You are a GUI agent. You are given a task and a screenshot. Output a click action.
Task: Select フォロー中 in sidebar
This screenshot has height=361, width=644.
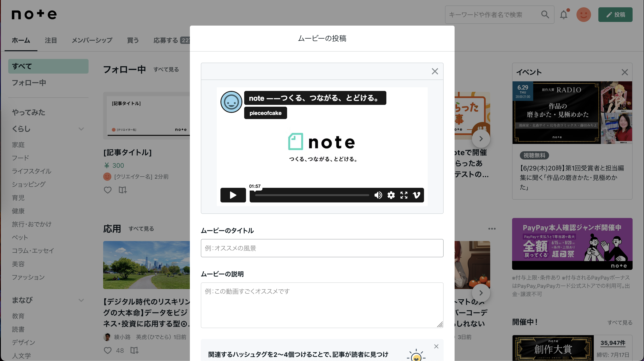click(x=29, y=83)
